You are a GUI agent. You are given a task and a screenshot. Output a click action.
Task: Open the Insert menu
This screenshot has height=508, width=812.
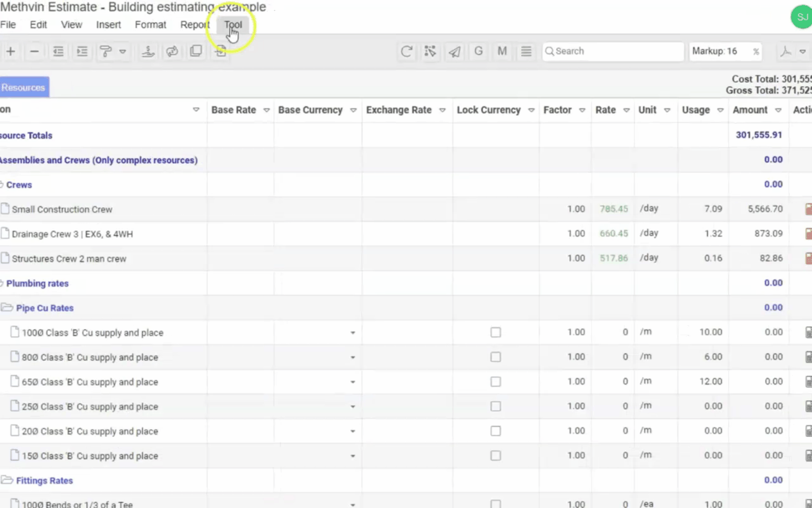(x=108, y=25)
